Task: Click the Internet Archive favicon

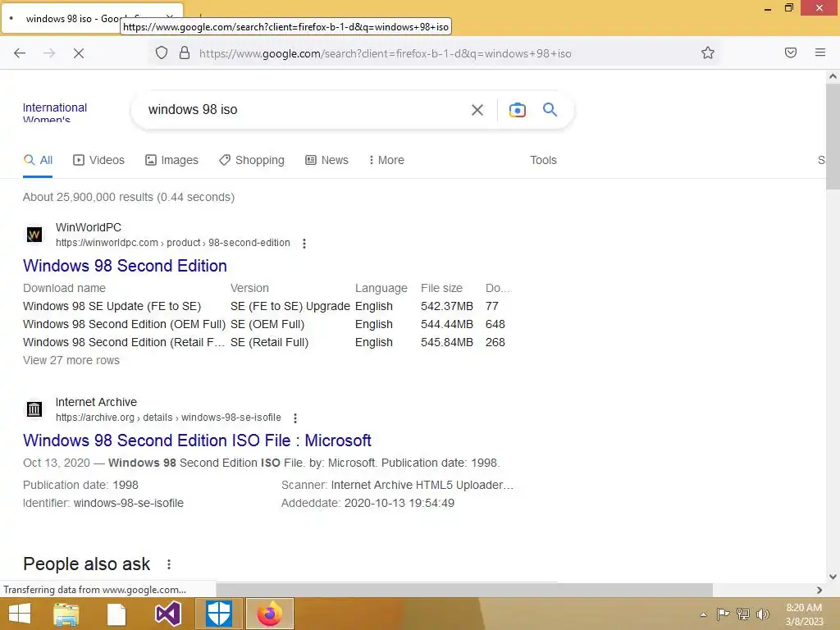Action: click(34, 409)
